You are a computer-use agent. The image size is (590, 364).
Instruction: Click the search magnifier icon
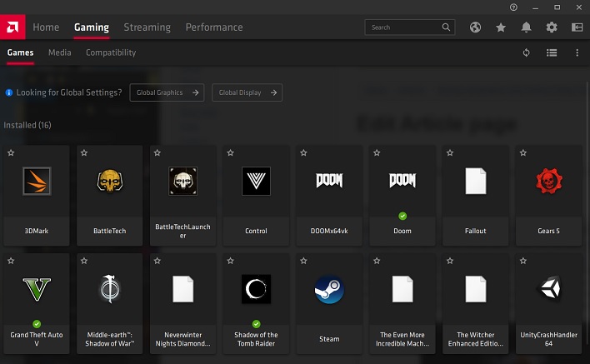(446, 27)
